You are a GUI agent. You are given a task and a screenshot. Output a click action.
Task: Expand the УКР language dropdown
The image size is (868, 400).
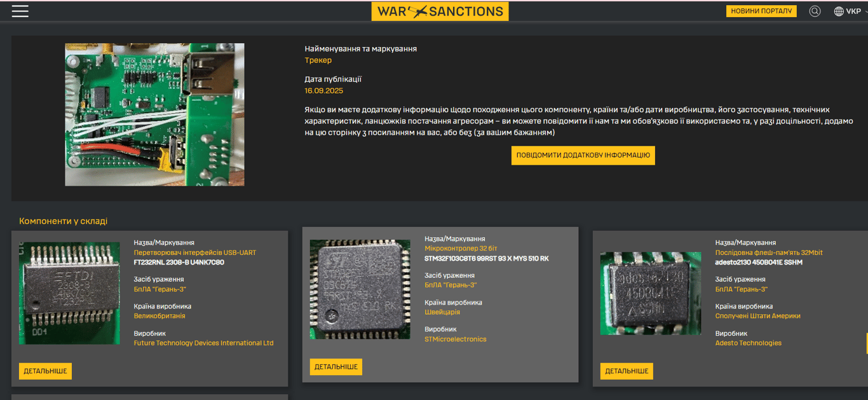tap(854, 11)
